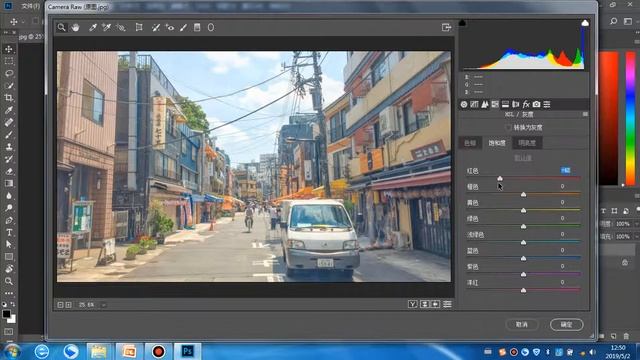
Task: Open the Tone Curve panel icon
Action: point(474,104)
